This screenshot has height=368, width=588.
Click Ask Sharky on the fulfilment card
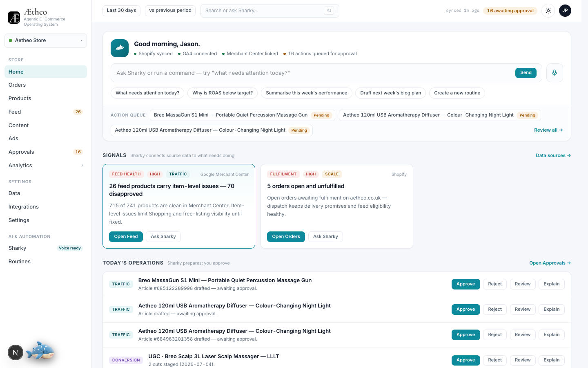click(325, 237)
